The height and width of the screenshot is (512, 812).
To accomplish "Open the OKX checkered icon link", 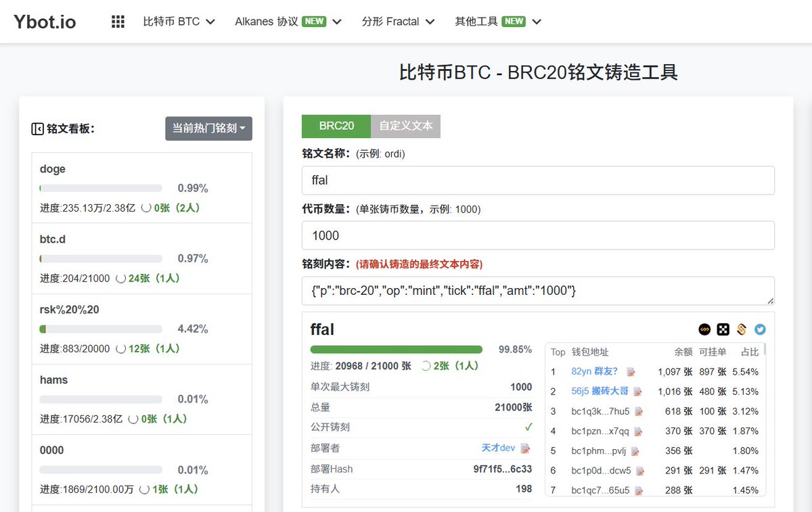I will [x=723, y=329].
